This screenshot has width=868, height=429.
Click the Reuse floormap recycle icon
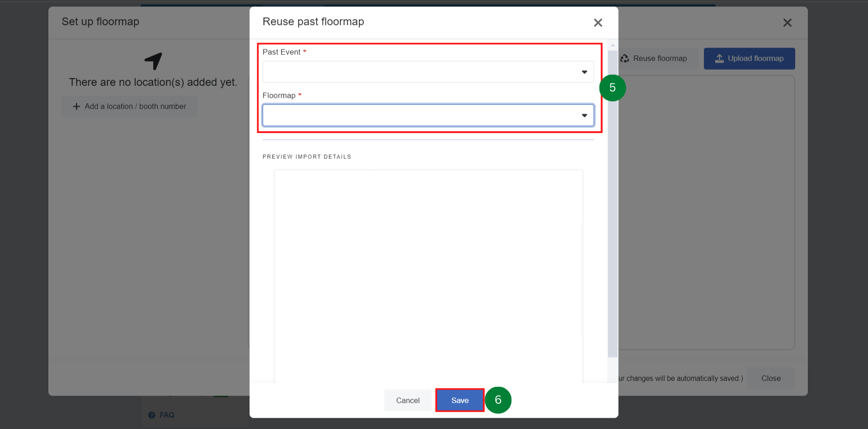pyautogui.click(x=625, y=58)
